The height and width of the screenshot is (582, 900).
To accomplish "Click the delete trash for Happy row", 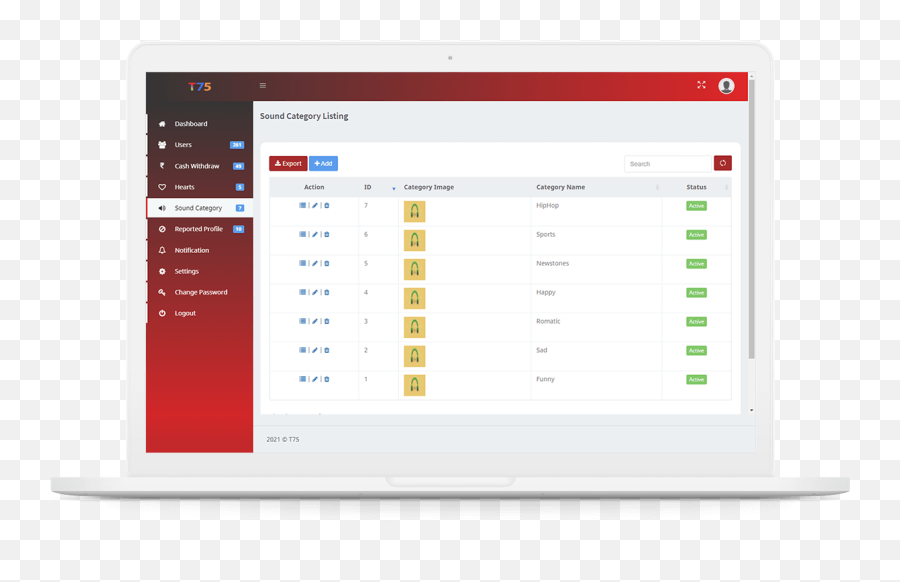I will tap(327, 292).
